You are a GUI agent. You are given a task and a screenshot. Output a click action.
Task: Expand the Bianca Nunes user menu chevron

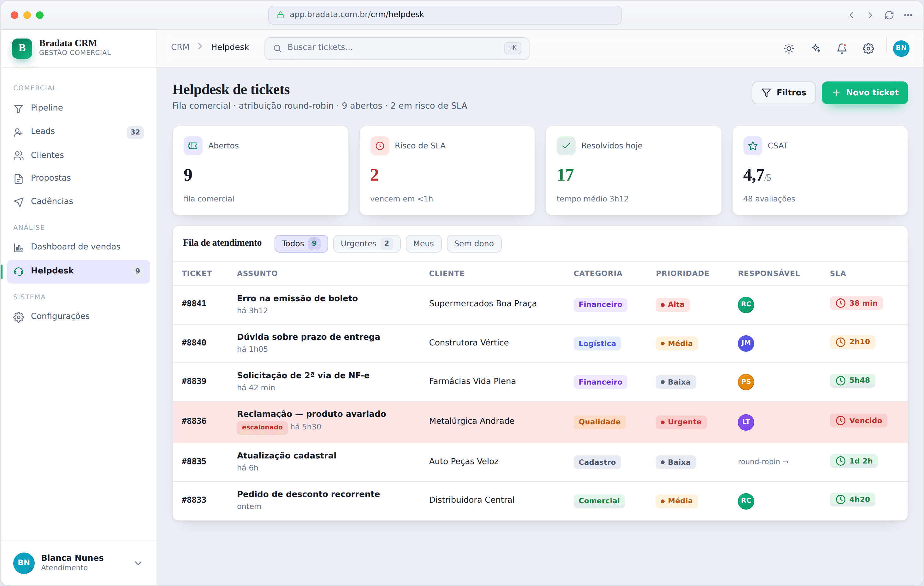(x=138, y=563)
